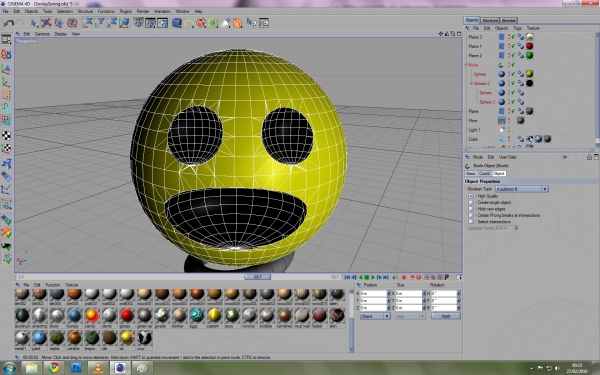Image resolution: width=600 pixels, height=375 pixels.
Task: Click the lock icon in the Attributes panel
Action: point(589,157)
